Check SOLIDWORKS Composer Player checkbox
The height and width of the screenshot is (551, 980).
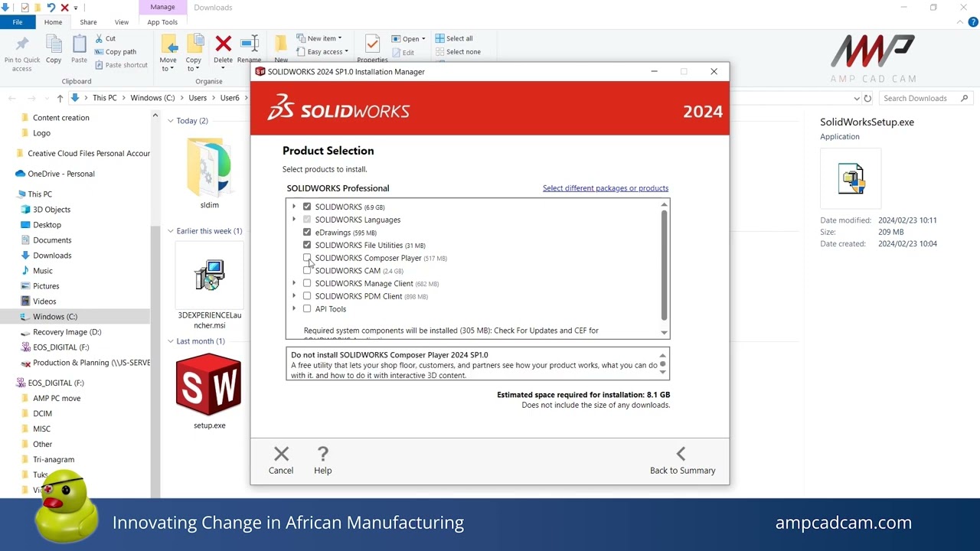coord(307,258)
